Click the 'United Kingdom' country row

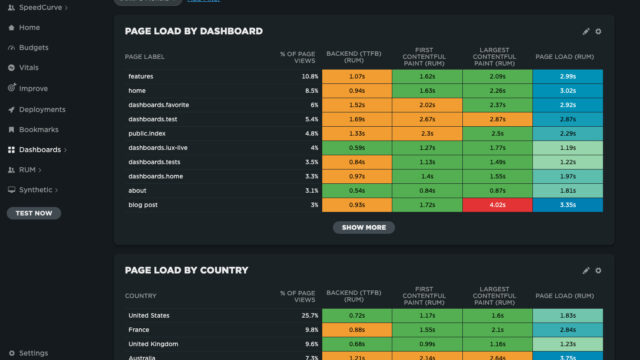tap(153, 344)
